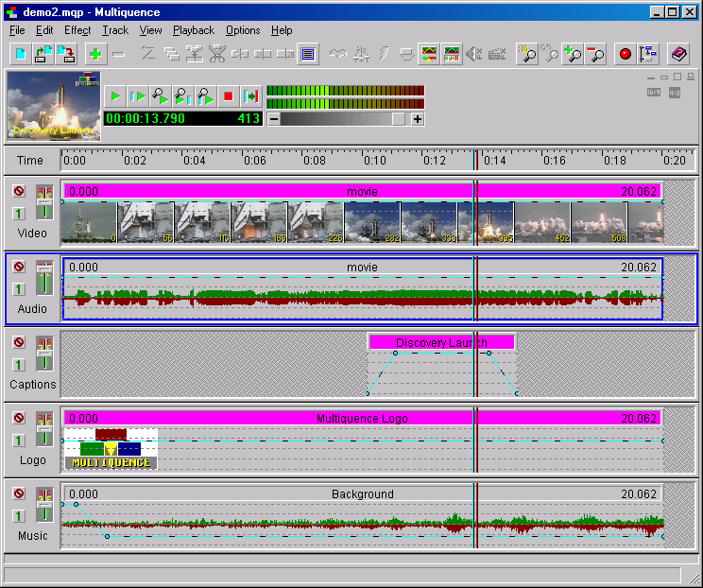Mute the Video track
703x588 pixels.
(19, 191)
